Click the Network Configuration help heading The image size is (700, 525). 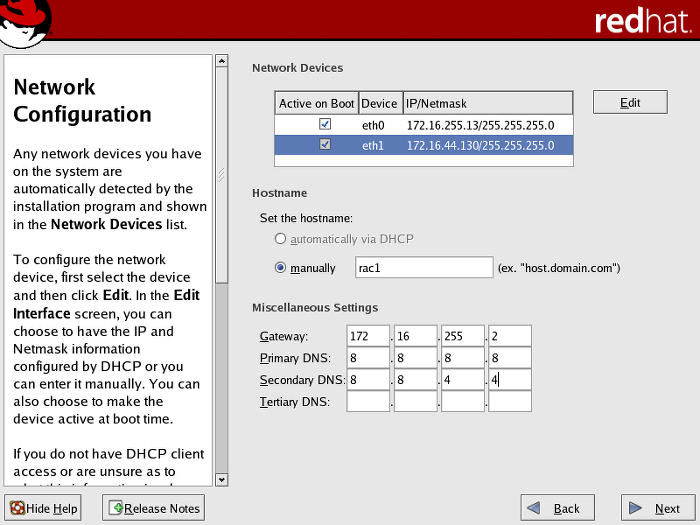click(83, 100)
